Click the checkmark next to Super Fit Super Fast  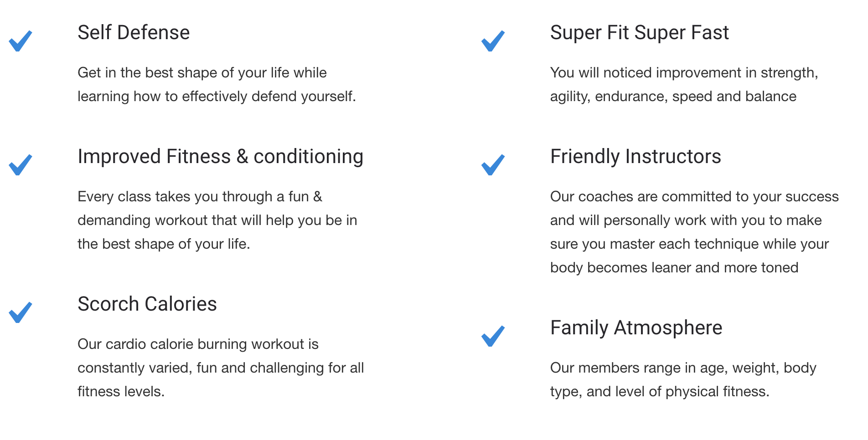[x=493, y=41]
